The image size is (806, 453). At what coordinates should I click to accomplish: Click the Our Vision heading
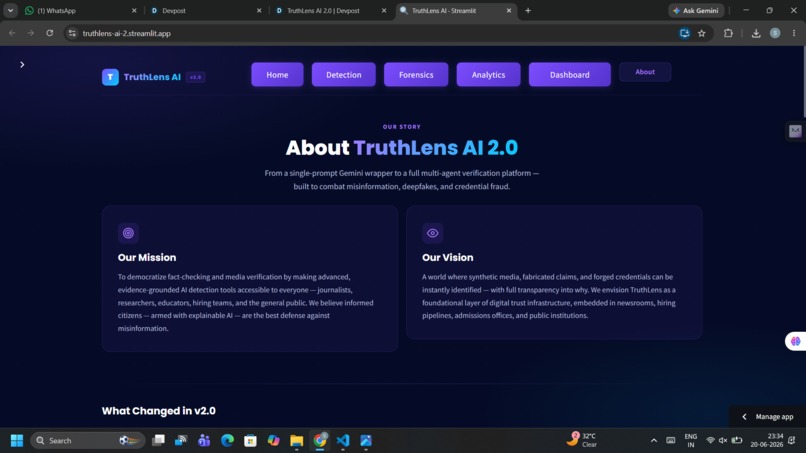(x=448, y=258)
